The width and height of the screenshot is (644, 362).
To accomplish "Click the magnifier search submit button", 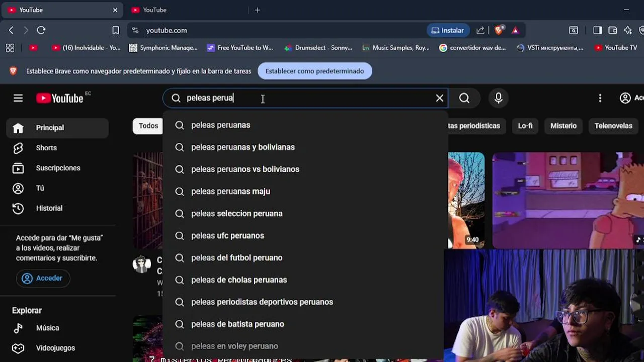I will 464,98.
